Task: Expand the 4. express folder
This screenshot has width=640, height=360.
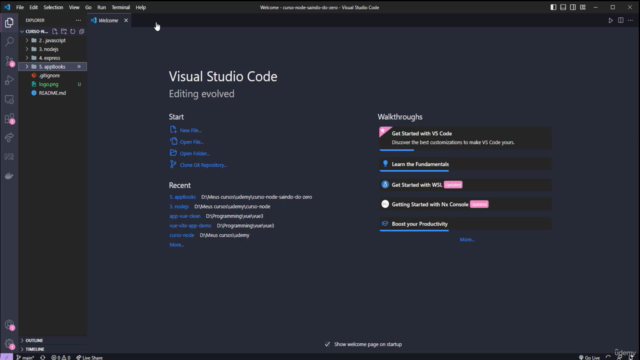Action: click(52, 58)
